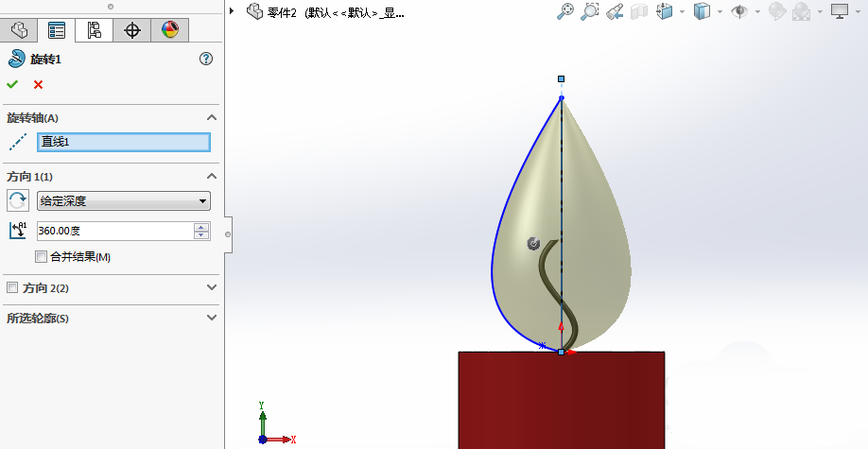Open the ConfigurationManager tab
Image resolution: width=868 pixels, height=449 pixels.
95,30
